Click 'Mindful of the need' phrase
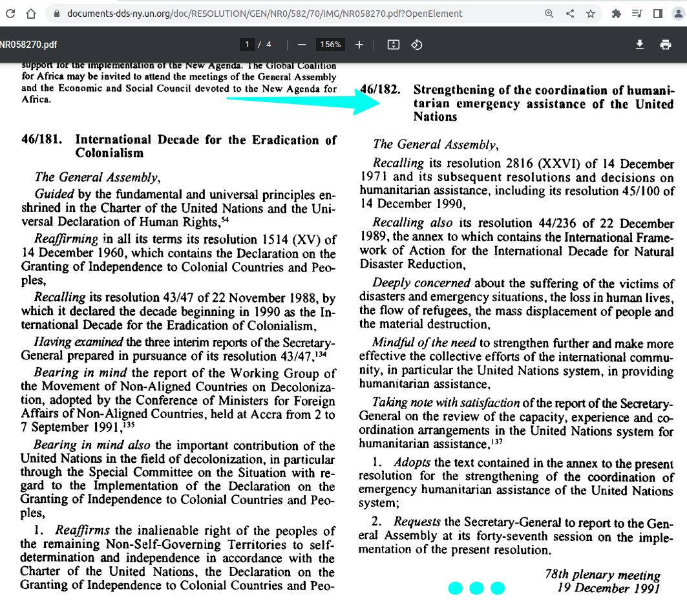This screenshot has height=616, width=687. pyautogui.click(x=424, y=342)
